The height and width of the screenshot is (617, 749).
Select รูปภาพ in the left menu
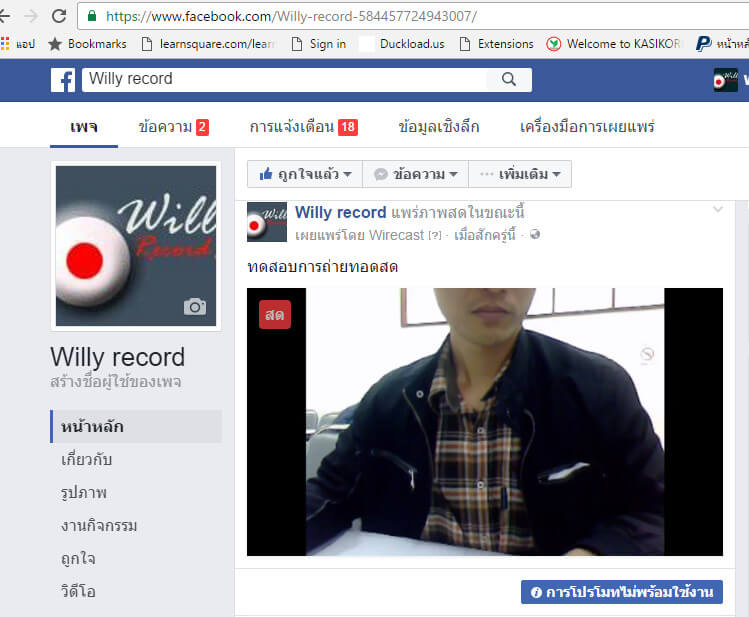84,493
